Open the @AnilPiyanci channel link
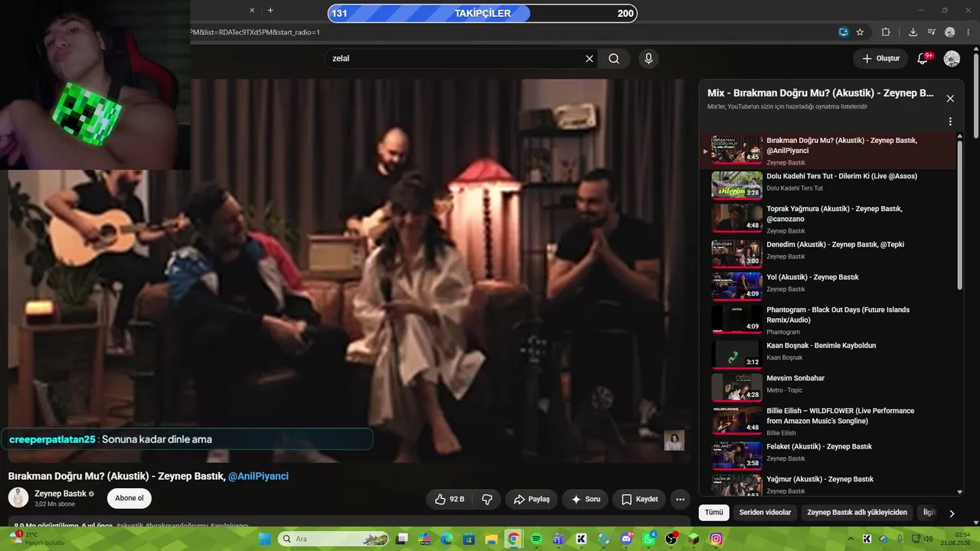Screen dimensions: 980x551 coord(258,476)
